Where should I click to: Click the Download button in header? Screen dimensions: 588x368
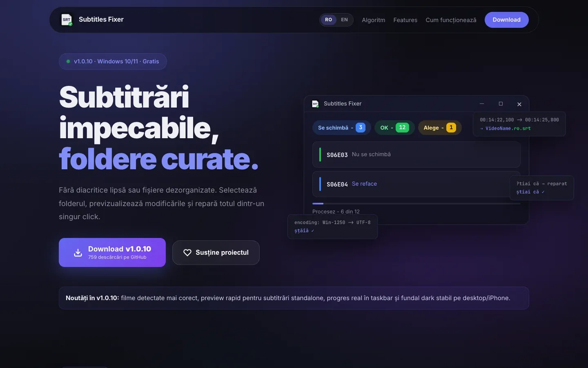[x=506, y=20]
